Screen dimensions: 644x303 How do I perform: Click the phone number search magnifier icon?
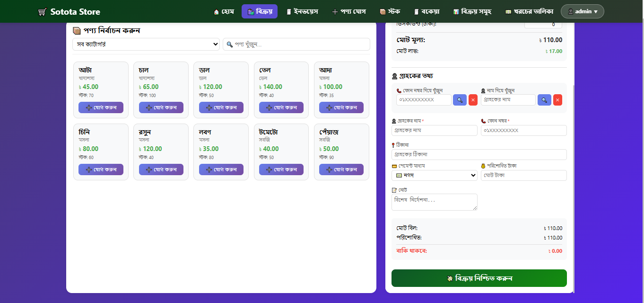pos(460,100)
